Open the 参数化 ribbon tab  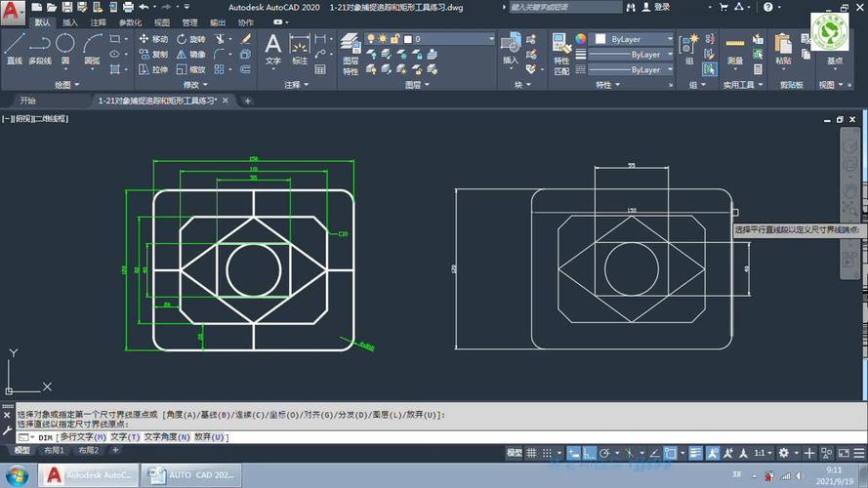click(130, 22)
